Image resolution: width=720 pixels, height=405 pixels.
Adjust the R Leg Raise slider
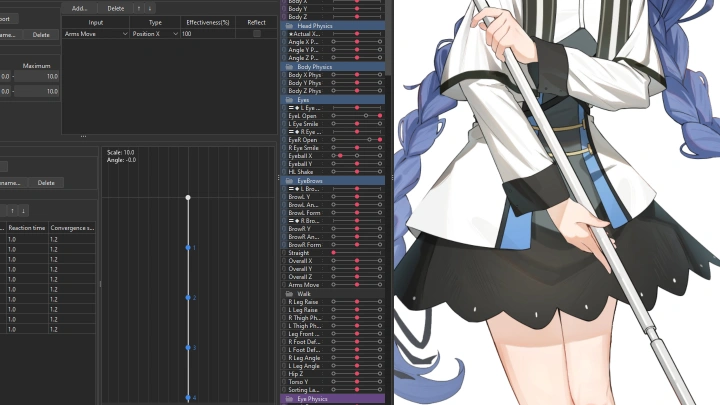tap(357, 302)
